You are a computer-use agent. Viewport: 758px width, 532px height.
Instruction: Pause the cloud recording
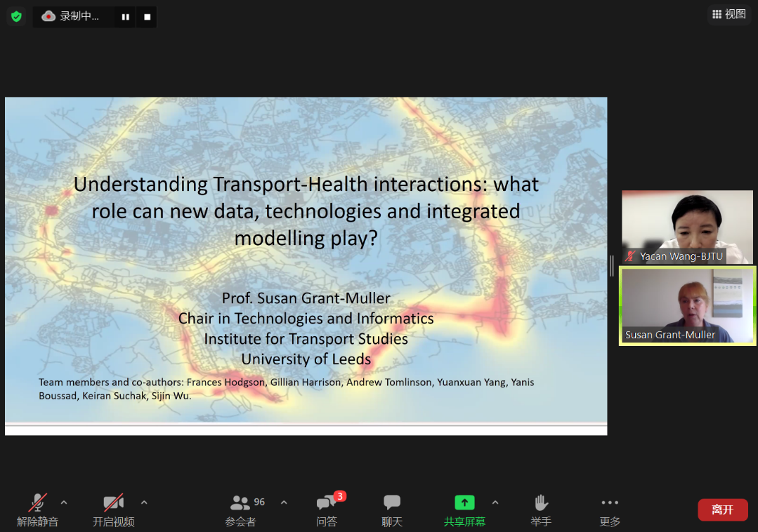pyautogui.click(x=125, y=17)
